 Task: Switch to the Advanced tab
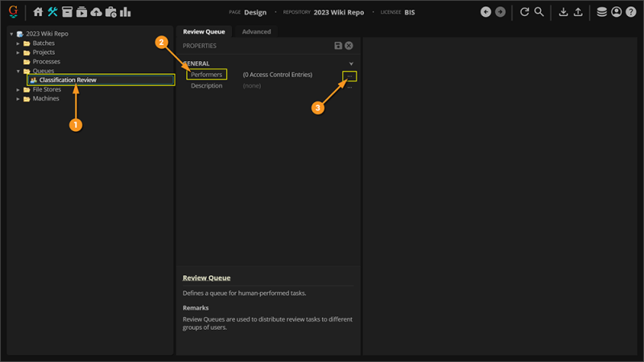(256, 31)
